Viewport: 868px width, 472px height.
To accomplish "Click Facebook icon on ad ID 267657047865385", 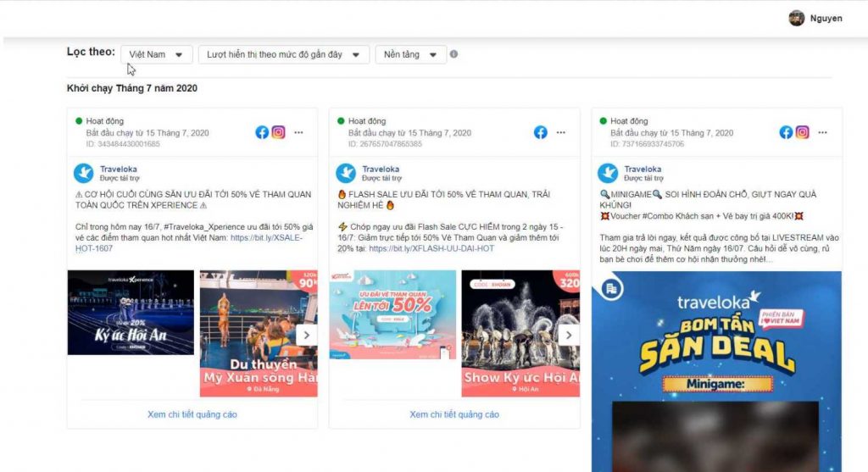I will coord(540,132).
